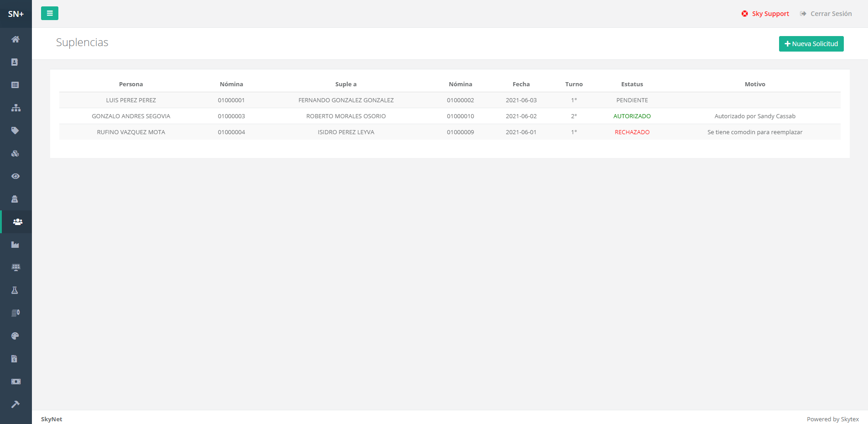Open the color palette sidebar icon
868x424 pixels.
point(16,336)
